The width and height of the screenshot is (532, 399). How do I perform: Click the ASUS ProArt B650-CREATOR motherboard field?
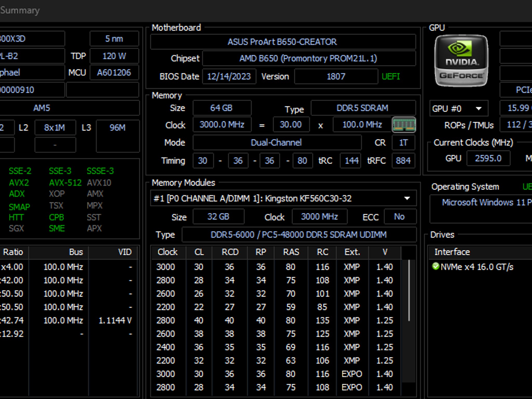tap(282, 42)
